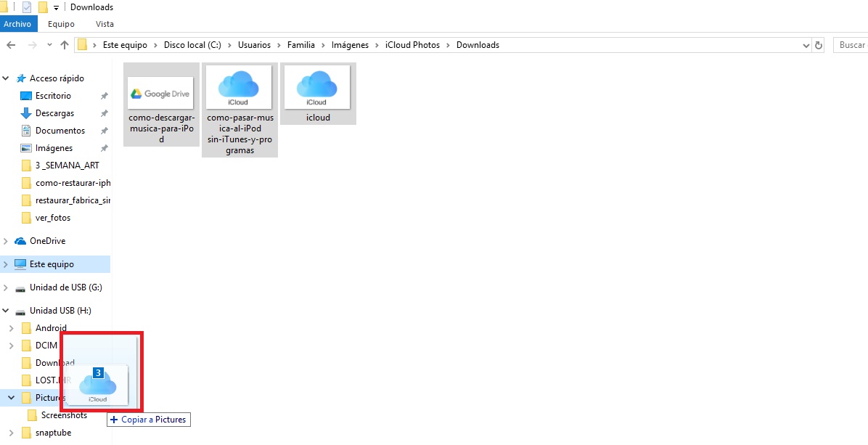
Task: Open Descargas in quick access
Action: 55,113
